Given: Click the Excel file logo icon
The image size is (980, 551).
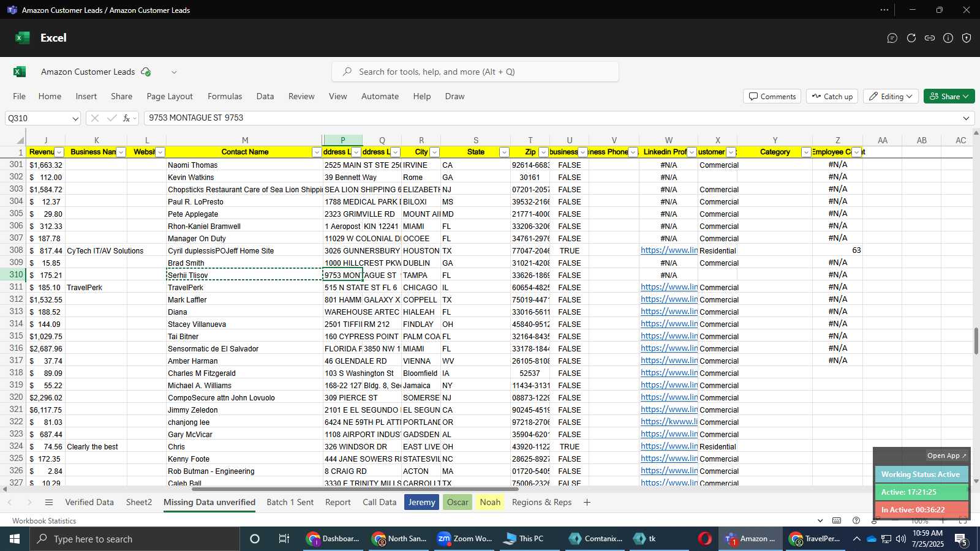Looking at the screenshot, I should click(20, 72).
